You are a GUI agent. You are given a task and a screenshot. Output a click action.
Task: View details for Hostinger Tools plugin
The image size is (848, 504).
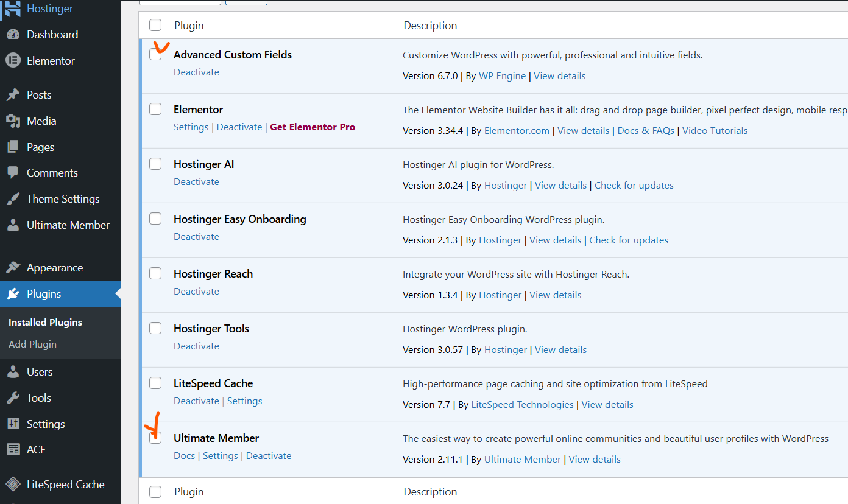[x=560, y=350]
